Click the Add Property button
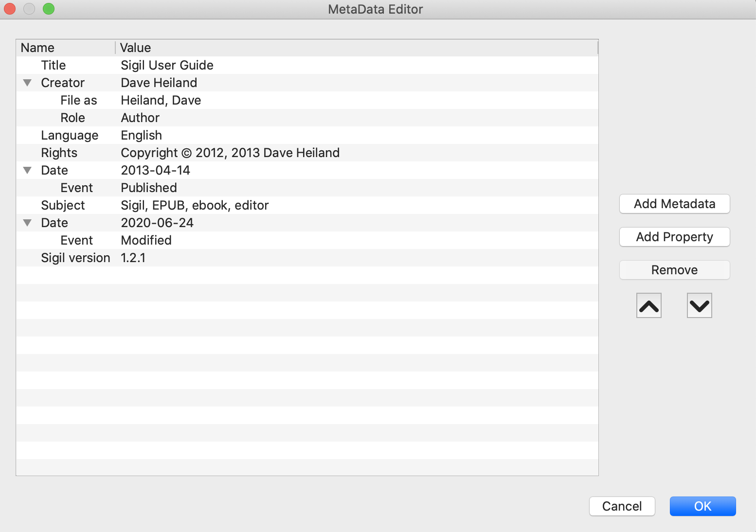 click(674, 237)
